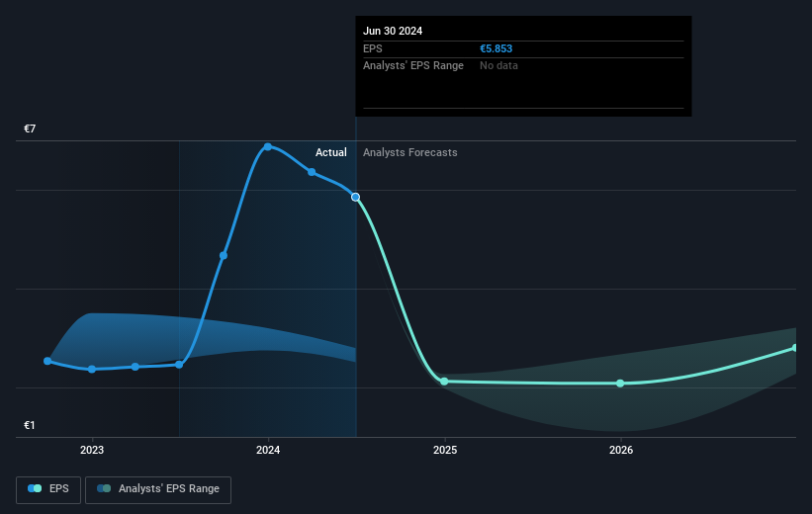The image size is (812, 514).
Task: Click the Analysts Forecasts label
Action: 410,152
